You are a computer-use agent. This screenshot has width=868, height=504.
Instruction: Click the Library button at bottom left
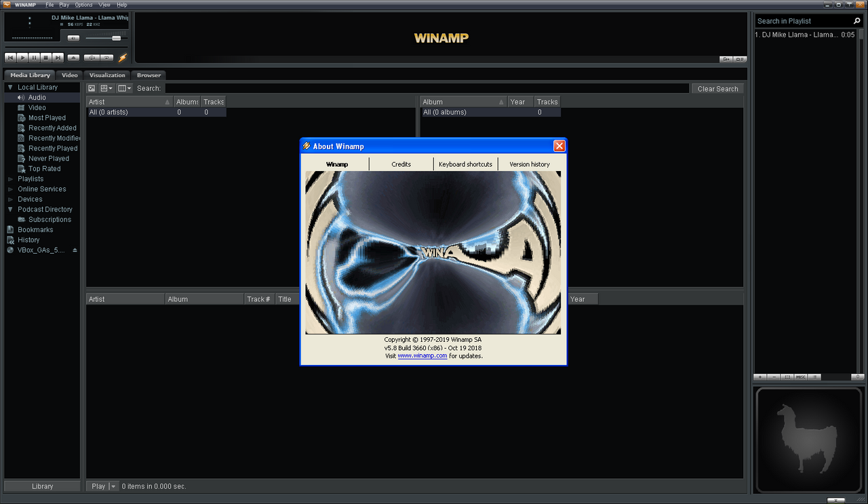pyautogui.click(x=42, y=486)
